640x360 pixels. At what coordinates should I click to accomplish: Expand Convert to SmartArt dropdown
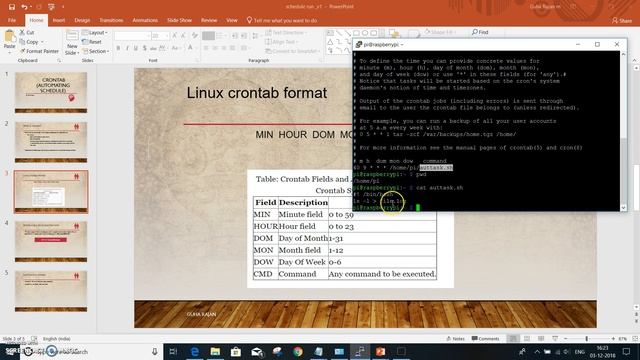pyautogui.click(x=293, y=51)
